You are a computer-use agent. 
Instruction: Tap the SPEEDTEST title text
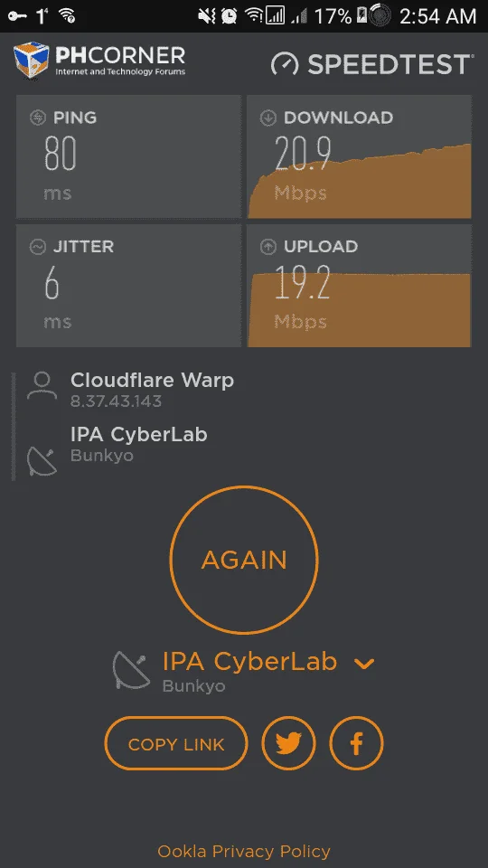[x=389, y=64]
